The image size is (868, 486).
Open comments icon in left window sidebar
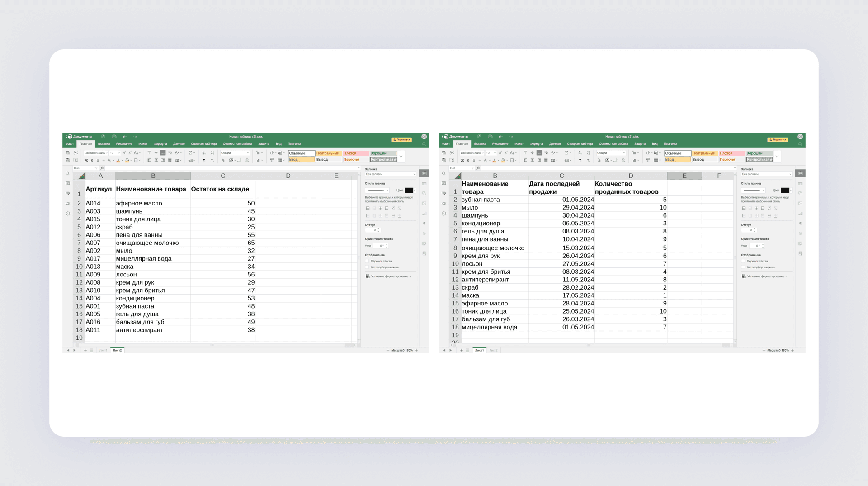point(67,184)
